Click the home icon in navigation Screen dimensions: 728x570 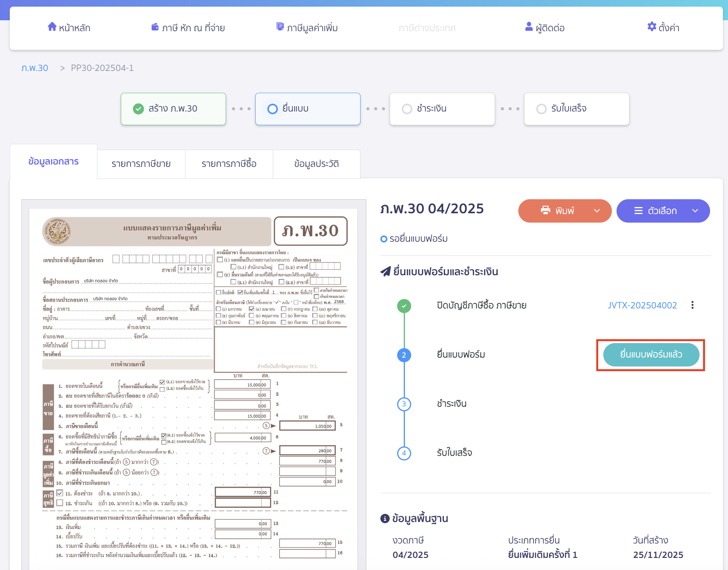[52, 27]
